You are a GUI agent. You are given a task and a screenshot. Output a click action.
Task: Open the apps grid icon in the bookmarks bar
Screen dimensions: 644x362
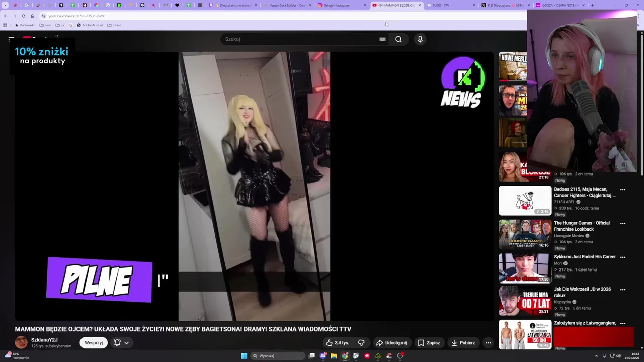click(5, 25)
